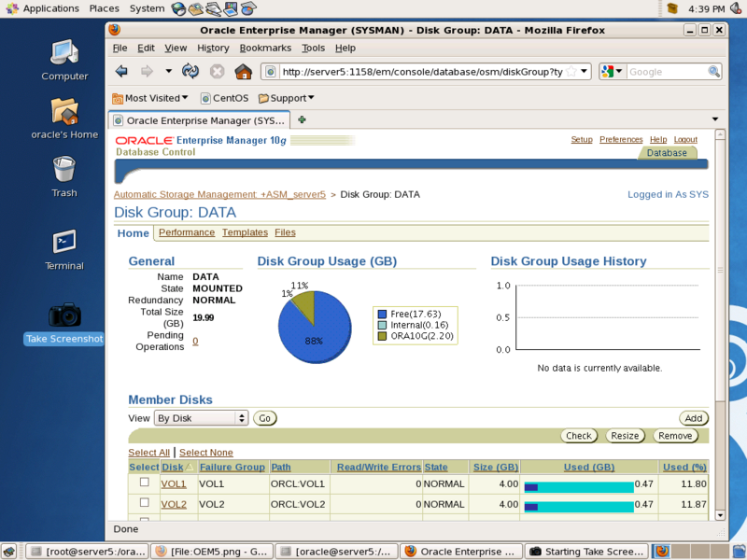
Task: Open the File menu
Action: (120, 49)
